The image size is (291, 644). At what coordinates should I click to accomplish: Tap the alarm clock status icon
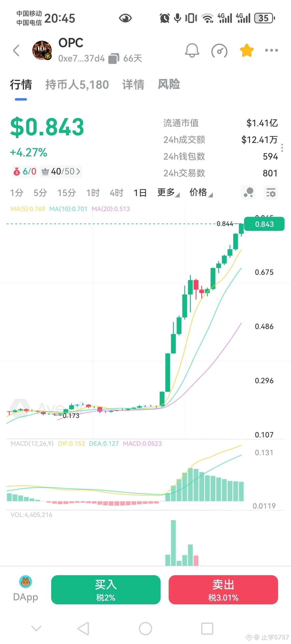165,18
